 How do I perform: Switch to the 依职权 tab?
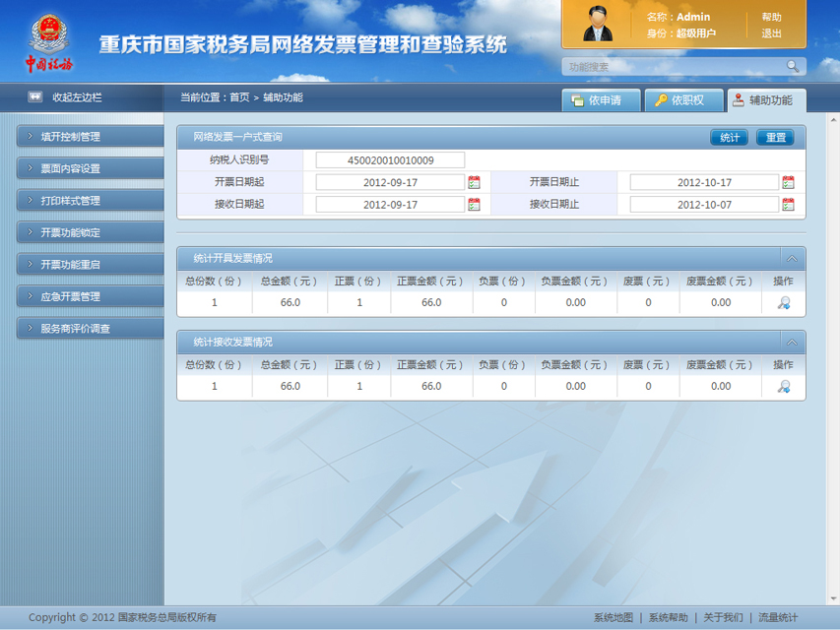pyautogui.click(x=683, y=100)
